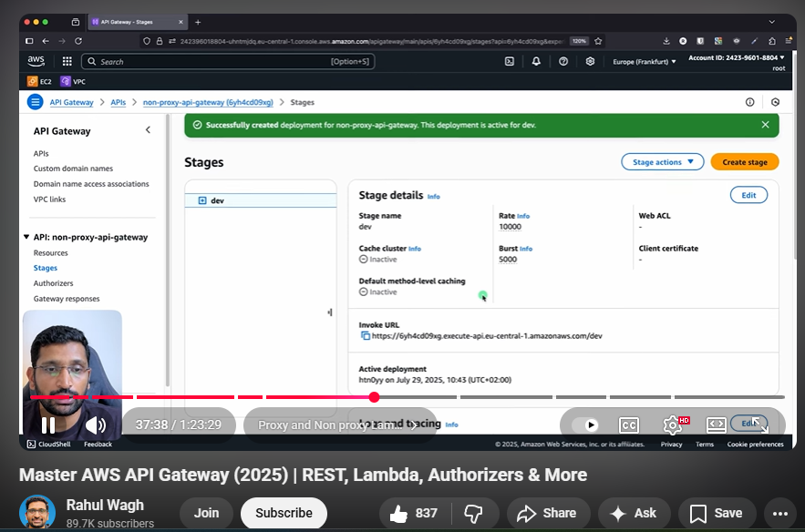Click the browser address bar URL
Image resolution: width=805 pixels, height=532 pixels.
[371, 41]
